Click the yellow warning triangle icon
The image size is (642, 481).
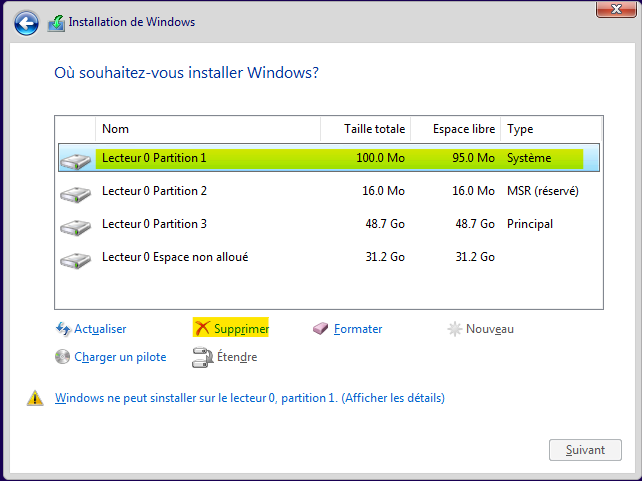click(36, 398)
